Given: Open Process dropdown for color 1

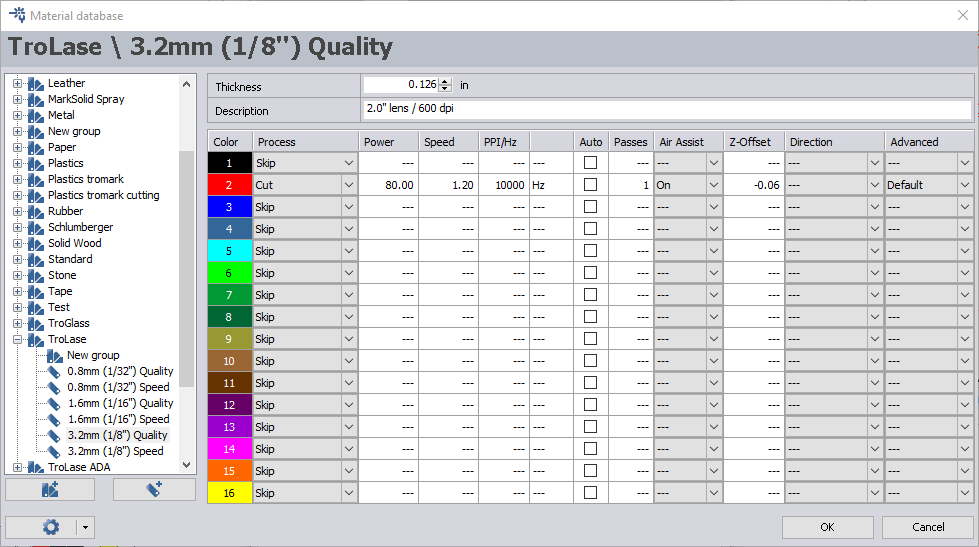Looking at the screenshot, I should [349, 163].
